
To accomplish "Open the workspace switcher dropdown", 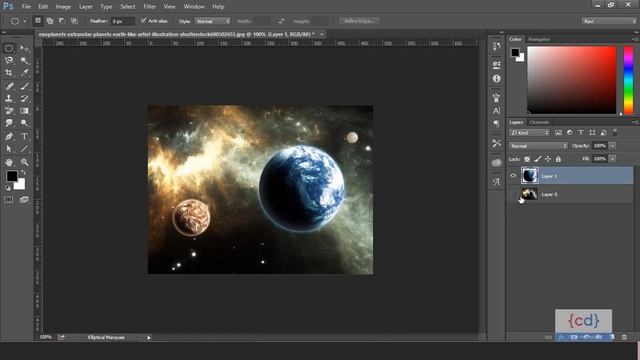I will [609, 21].
